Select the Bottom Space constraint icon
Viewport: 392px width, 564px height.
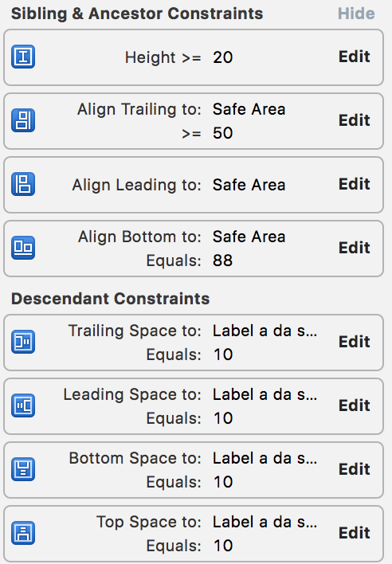tap(23, 469)
